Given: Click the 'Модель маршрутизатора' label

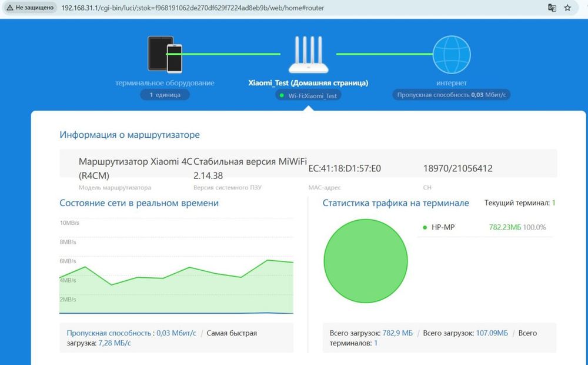Looking at the screenshot, I should (115, 187).
